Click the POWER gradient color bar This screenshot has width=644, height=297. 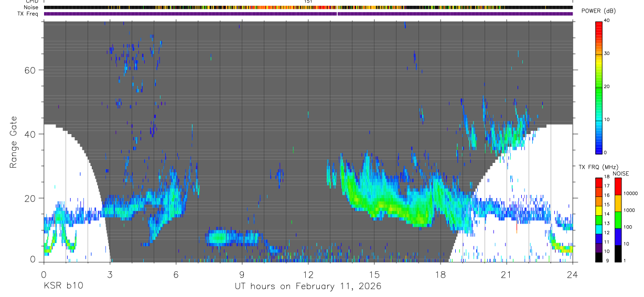click(598, 87)
